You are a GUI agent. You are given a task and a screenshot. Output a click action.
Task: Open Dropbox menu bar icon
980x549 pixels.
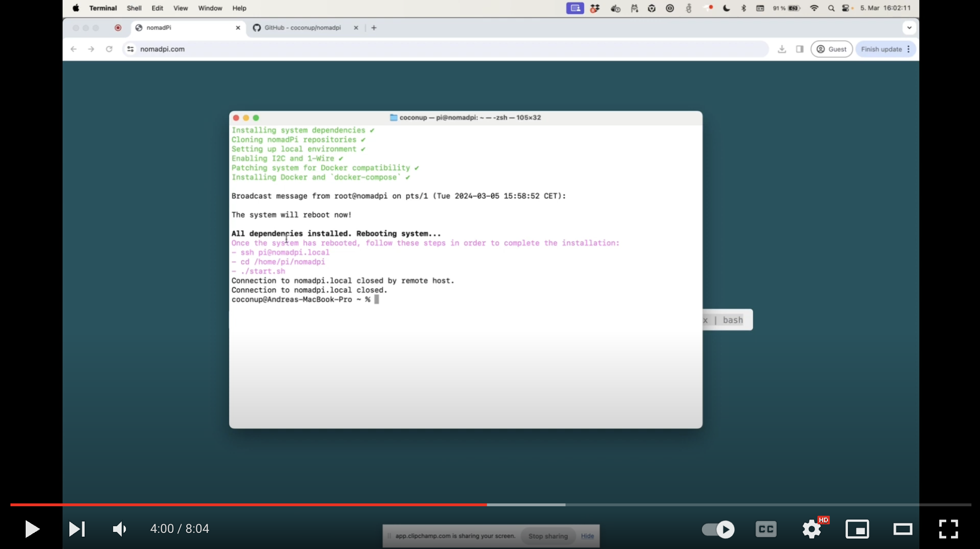(595, 8)
